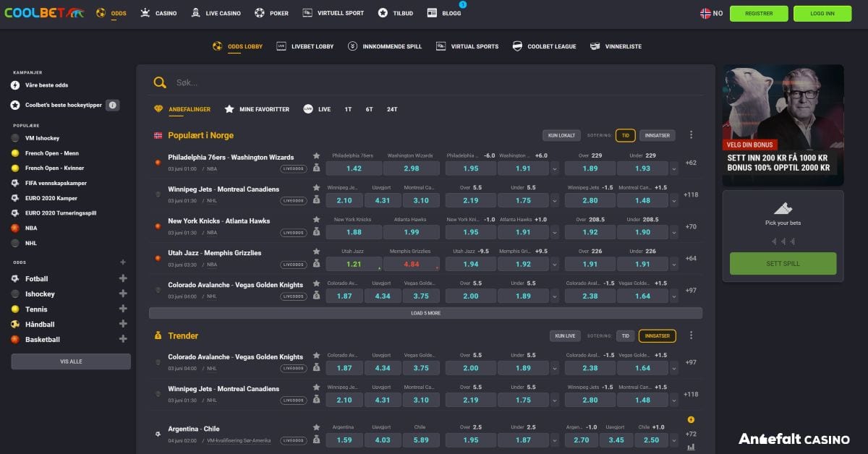Select the Anbefalinger tab

[182, 109]
